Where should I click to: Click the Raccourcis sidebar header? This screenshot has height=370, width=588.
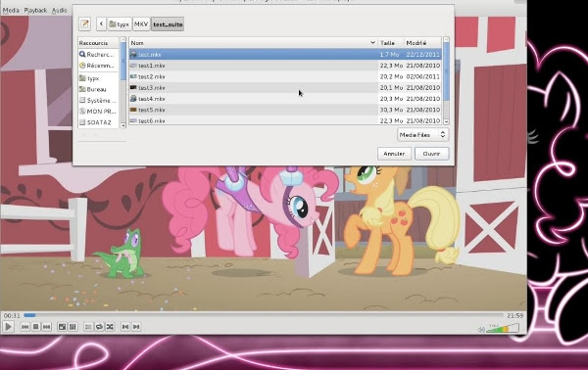click(99, 43)
